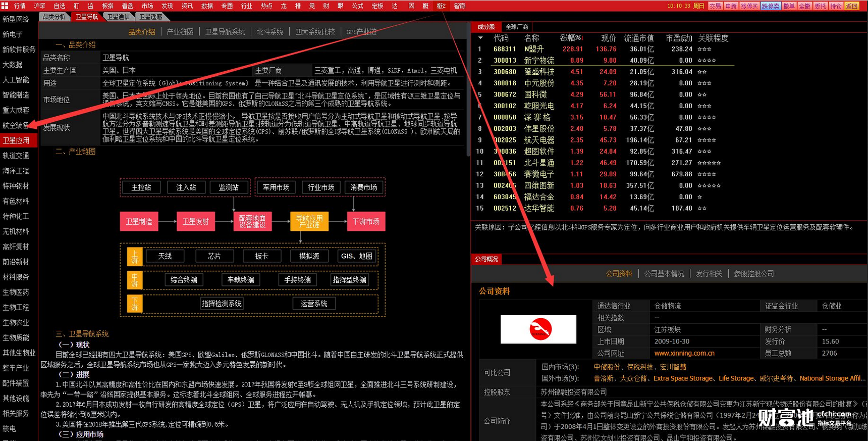
Task: Switch to the 品类分析 tab
Action: click(54, 17)
